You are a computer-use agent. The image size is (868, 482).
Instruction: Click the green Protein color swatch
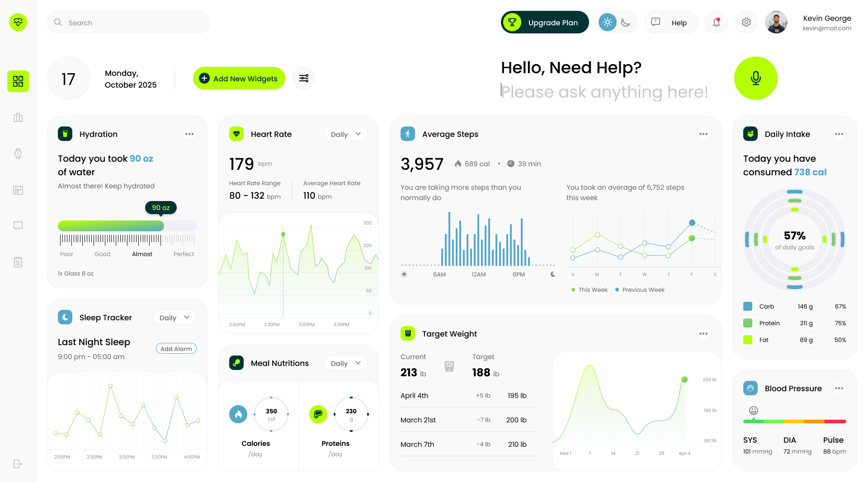pos(748,323)
